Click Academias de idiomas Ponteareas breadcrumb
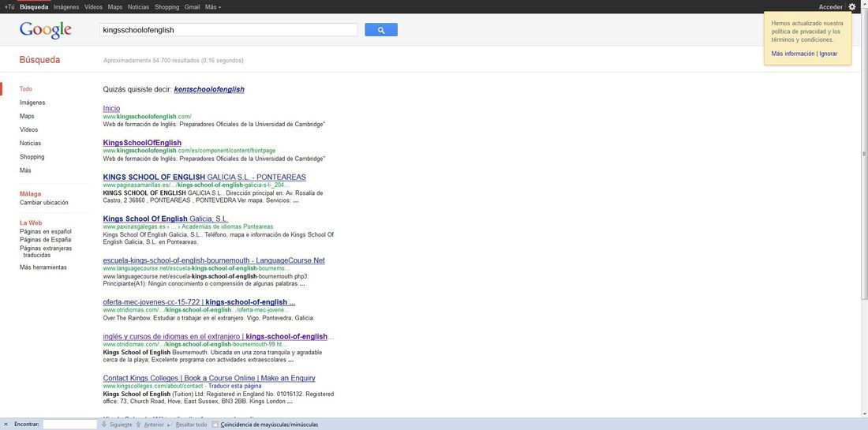 pos(227,227)
